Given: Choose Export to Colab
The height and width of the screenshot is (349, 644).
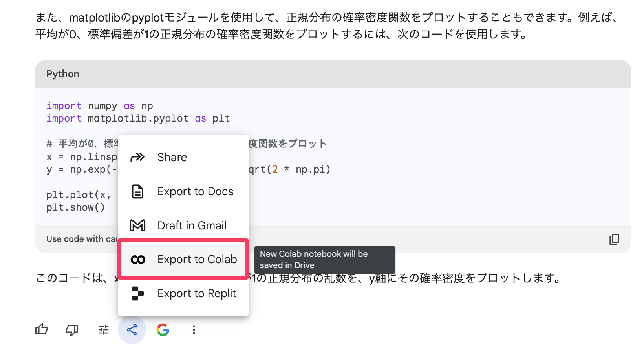Looking at the screenshot, I should click(x=197, y=260).
